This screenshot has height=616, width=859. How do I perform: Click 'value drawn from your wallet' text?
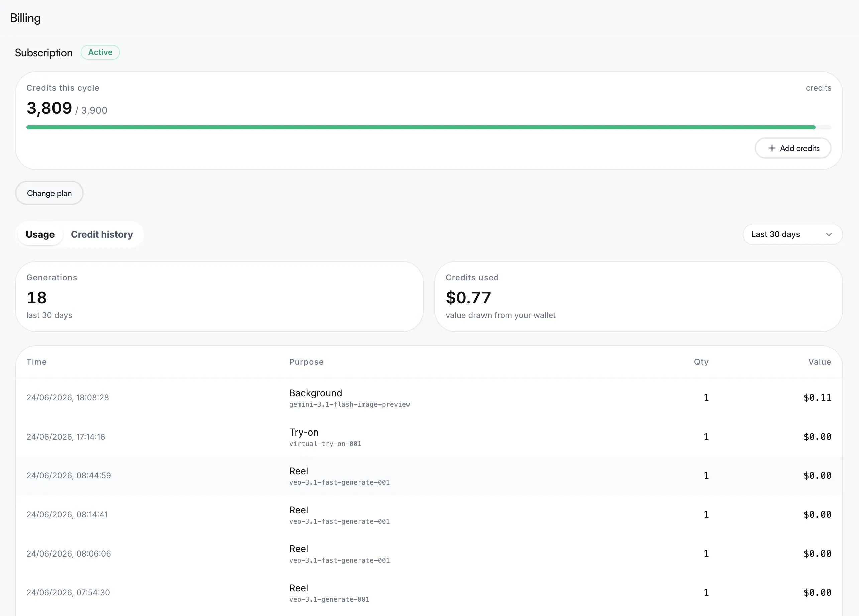coord(500,315)
